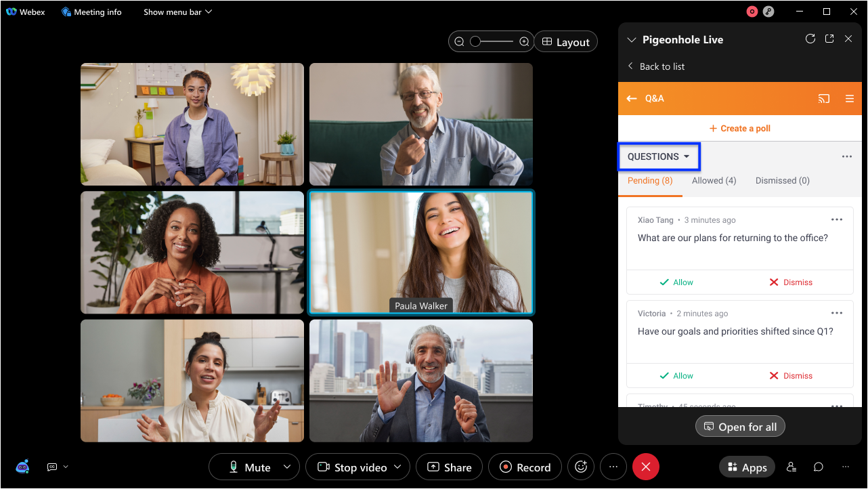868x489 pixels.
Task: Switch to the Pending (8) tab
Action: 650,181
